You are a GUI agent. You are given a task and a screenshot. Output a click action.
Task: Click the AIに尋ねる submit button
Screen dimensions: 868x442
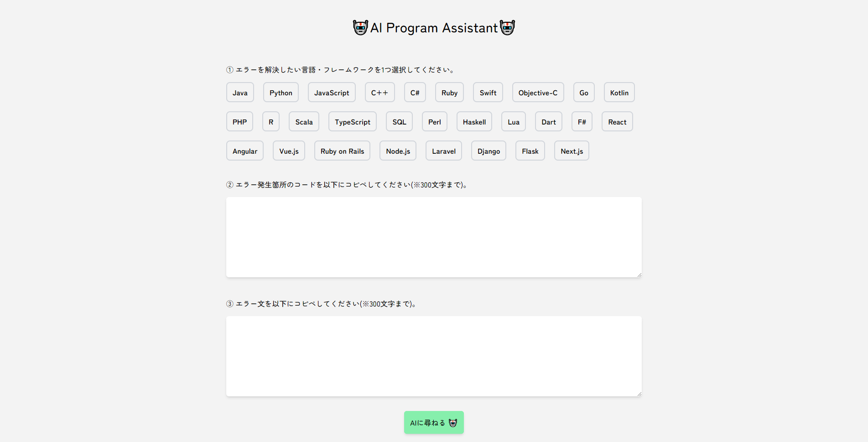pos(434,422)
